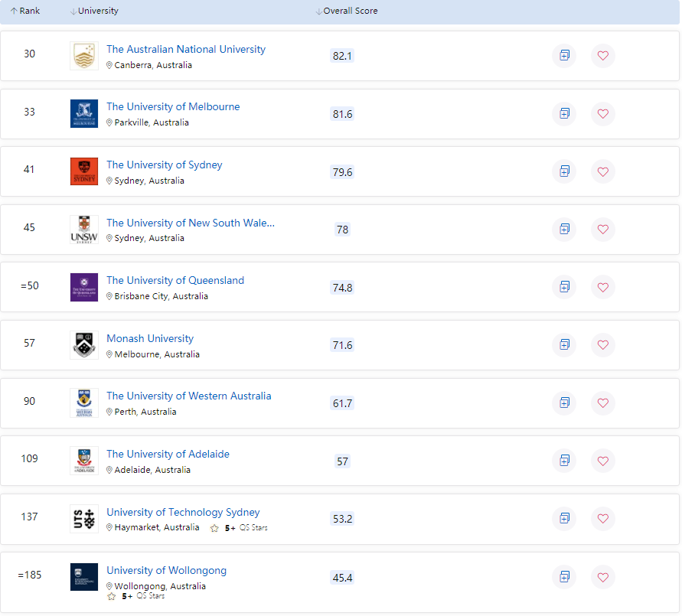The width and height of the screenshot is (682, 616).
Task: Add UNSW row to compare
Action: click(564, 229)
